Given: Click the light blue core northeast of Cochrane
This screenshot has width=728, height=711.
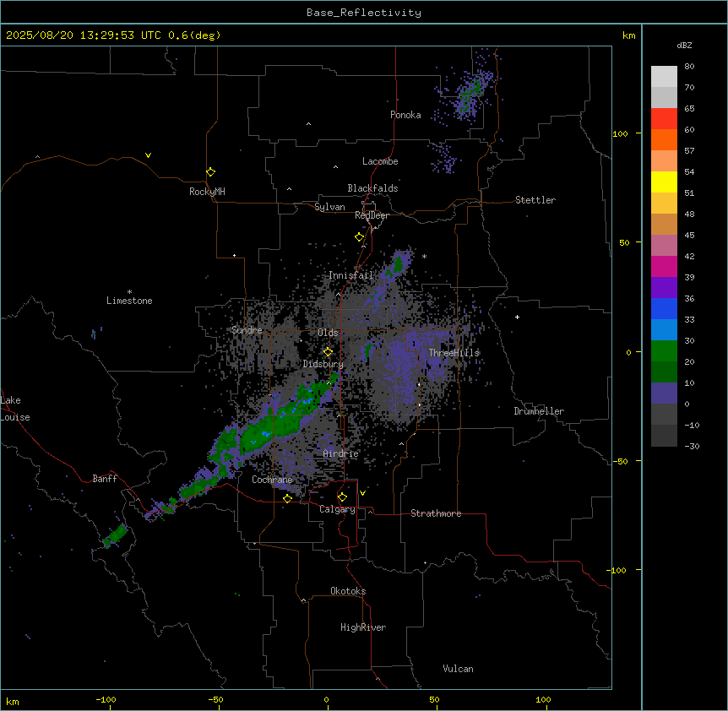Looking at the screenshot, I should click(x=265, y=434).
